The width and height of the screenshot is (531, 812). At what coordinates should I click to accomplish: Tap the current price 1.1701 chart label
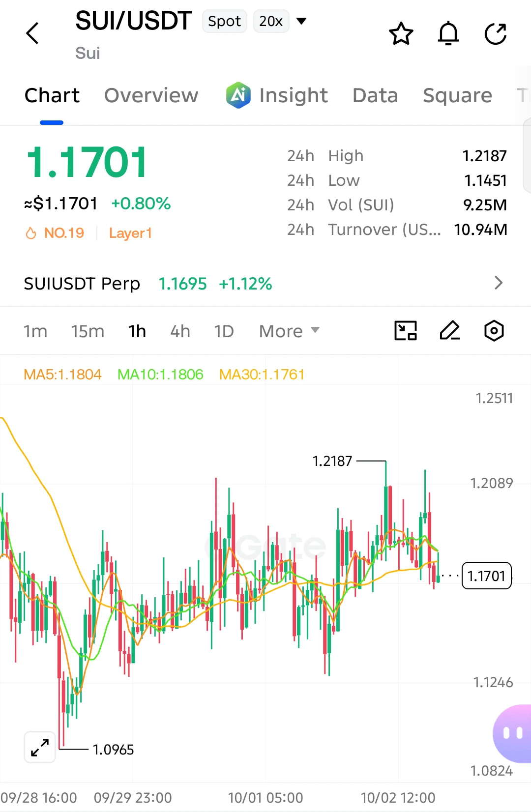click(x=487, y=576)
